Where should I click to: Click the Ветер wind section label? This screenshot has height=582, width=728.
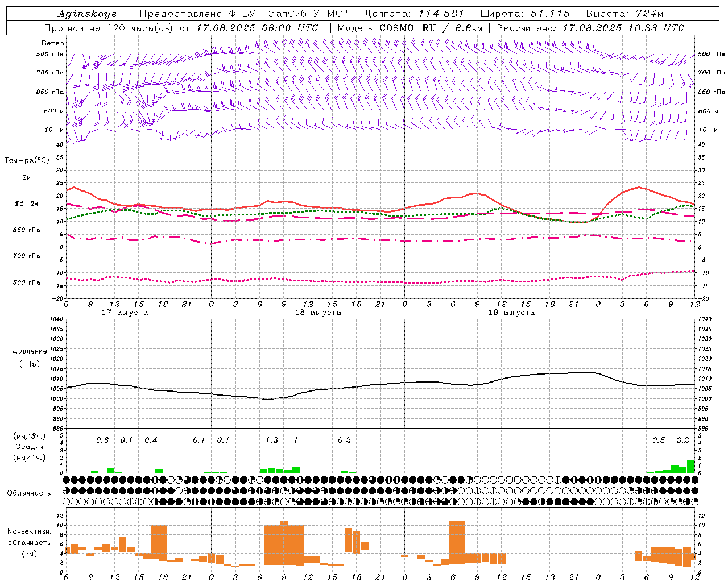click(x=53, y=43)
